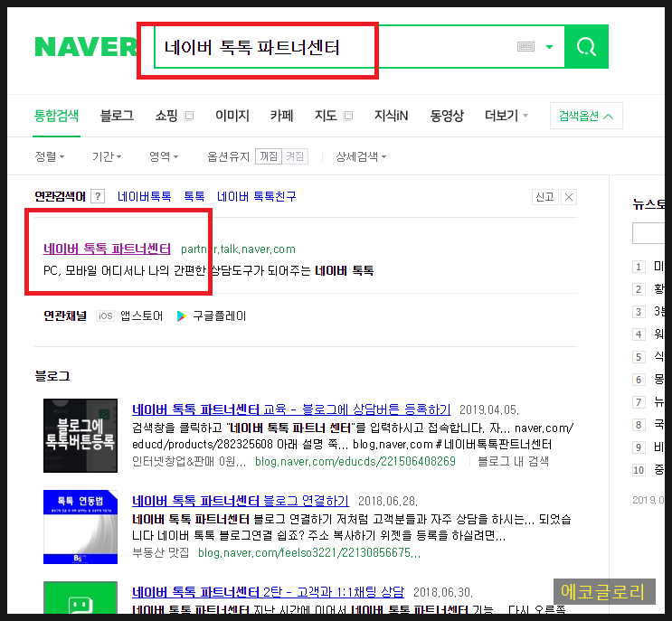
Task: Click the 블로그 section heading
Action: [x=52, y=376]
